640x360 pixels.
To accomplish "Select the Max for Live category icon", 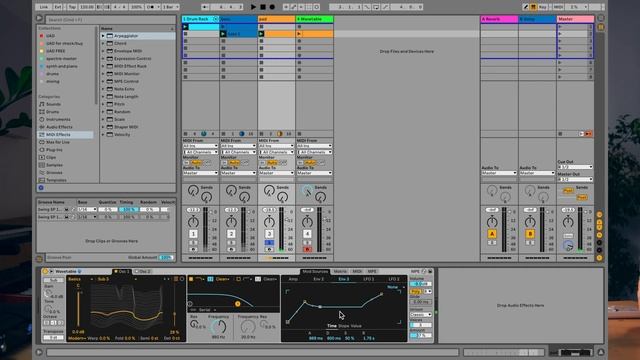I will 42,142.
